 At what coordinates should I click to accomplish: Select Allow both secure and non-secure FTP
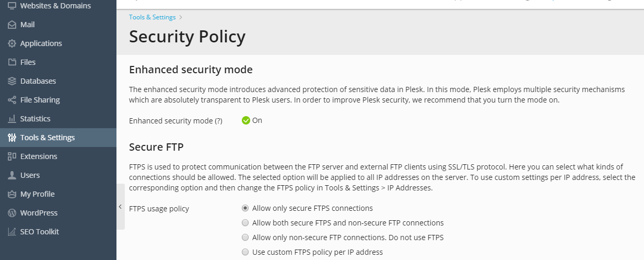tap(245, 223)
